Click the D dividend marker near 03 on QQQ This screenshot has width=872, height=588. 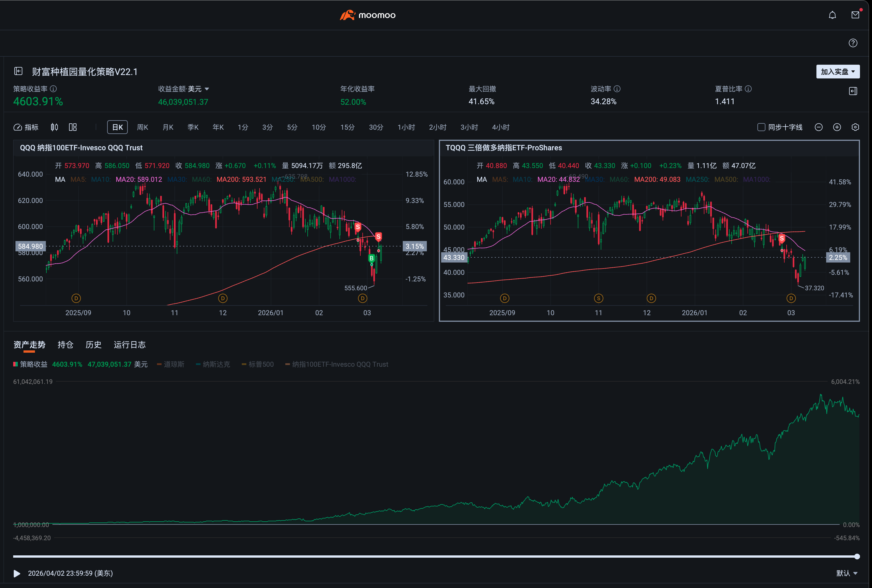point(362,299)
